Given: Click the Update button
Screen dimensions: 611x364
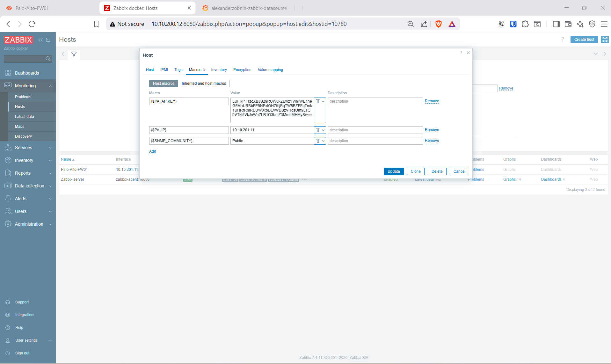Looking at the screenshot, I should tap(394, 171).
